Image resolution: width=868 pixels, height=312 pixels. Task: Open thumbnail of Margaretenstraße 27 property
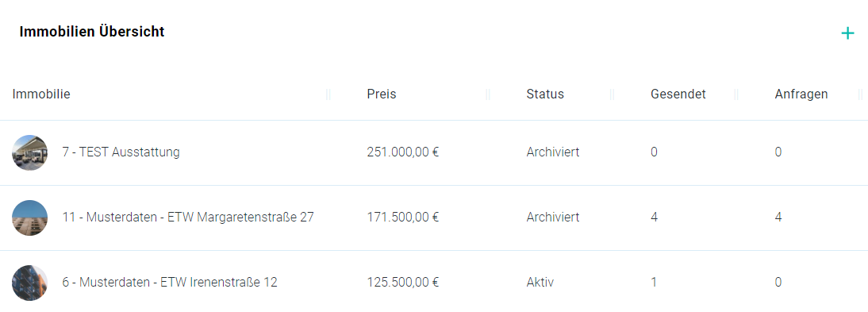click(x=30, y=218)
